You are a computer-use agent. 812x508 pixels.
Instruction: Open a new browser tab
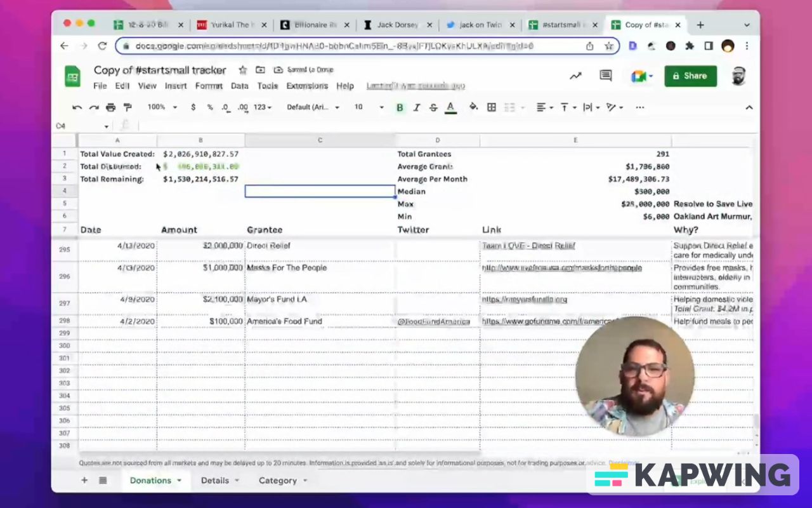coord(700,25)
